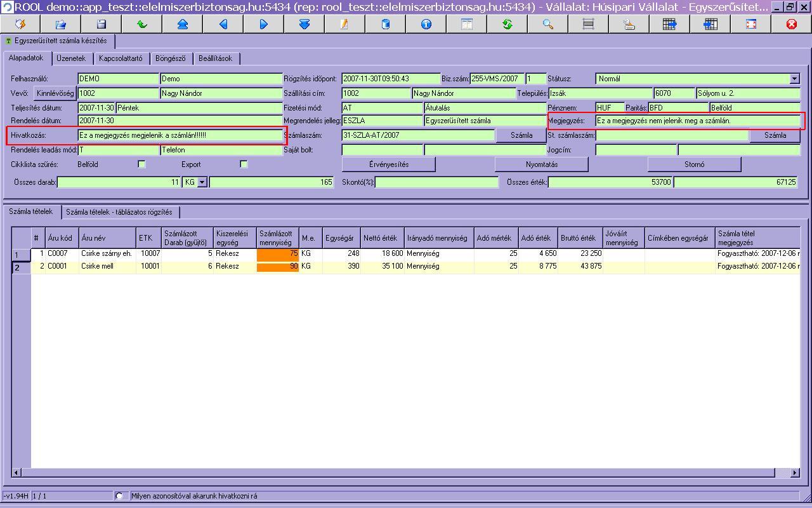Toggle the Export checkbox
Screen dimensions: 812x508
[244, 164]
